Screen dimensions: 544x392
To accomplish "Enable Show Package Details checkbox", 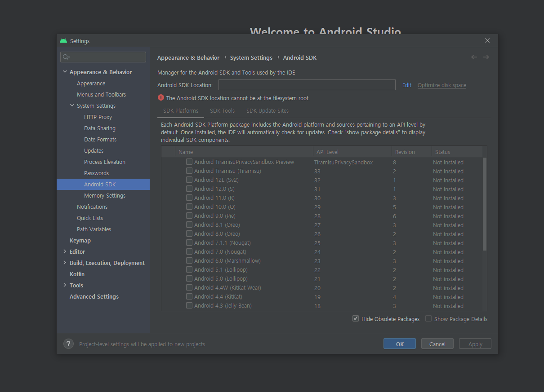I will (x=428, y=319).
